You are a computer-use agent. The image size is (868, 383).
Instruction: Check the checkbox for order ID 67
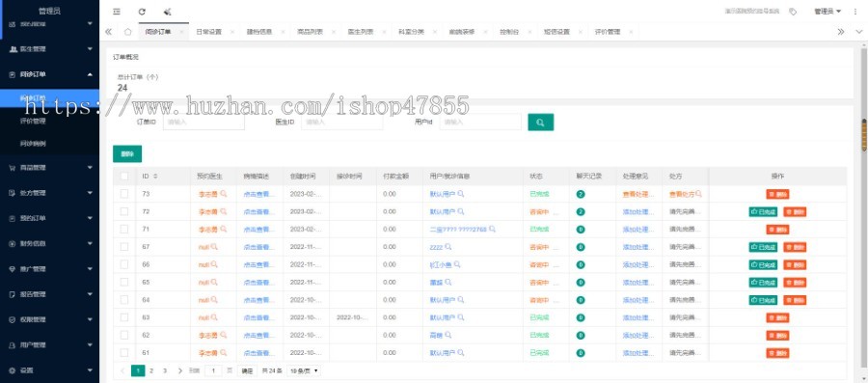pyautogui.click(x=124, y=247)
